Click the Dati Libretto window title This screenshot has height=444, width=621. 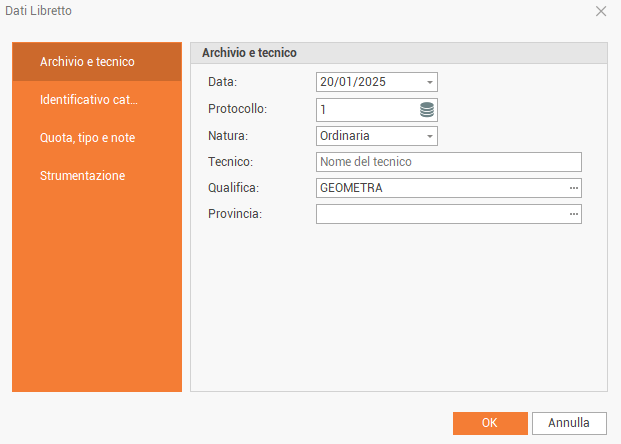point(36,11)
